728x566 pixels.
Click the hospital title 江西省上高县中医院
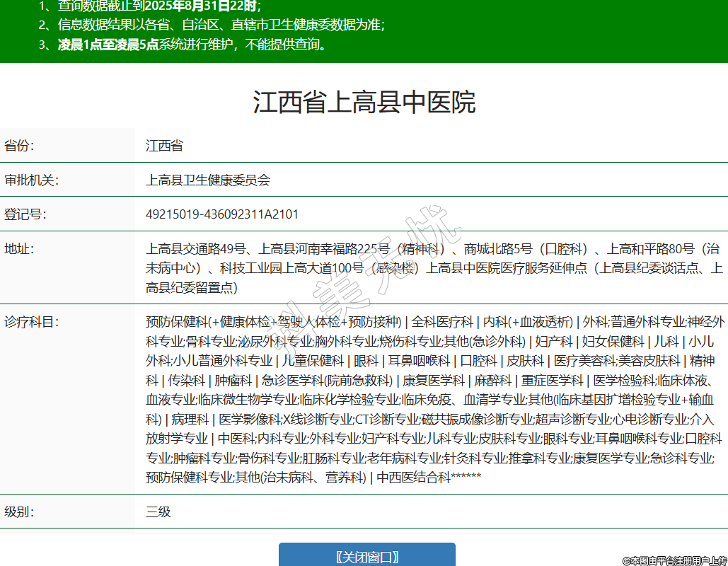364,103
